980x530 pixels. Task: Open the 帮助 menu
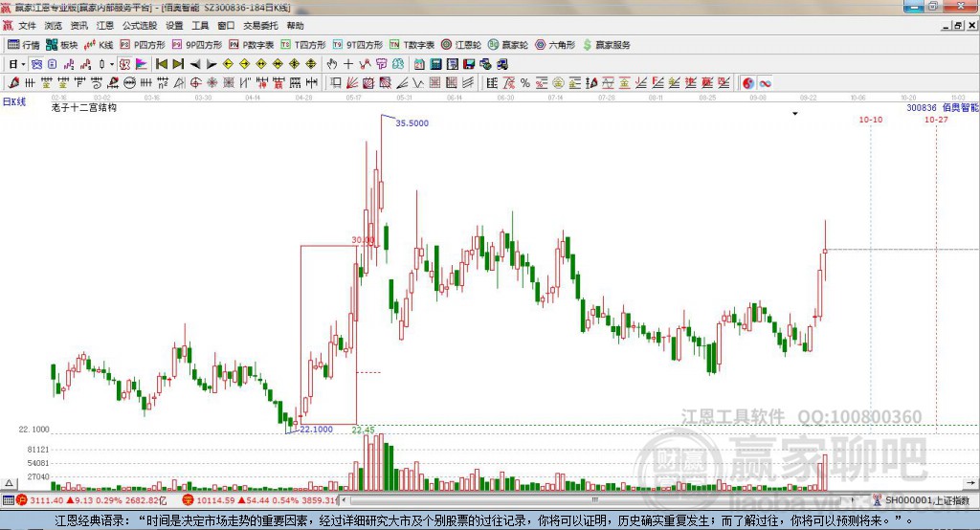point(295,26)
